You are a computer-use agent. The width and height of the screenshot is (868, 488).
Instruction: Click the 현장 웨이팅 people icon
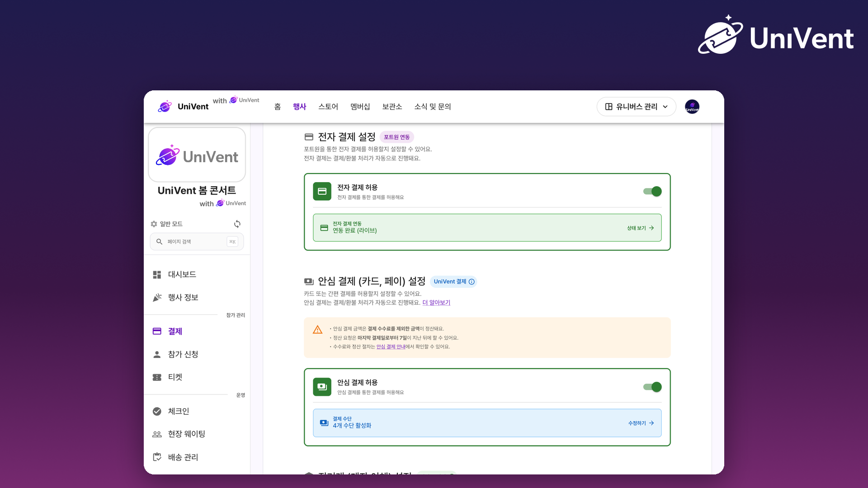[x=157, y=434]
